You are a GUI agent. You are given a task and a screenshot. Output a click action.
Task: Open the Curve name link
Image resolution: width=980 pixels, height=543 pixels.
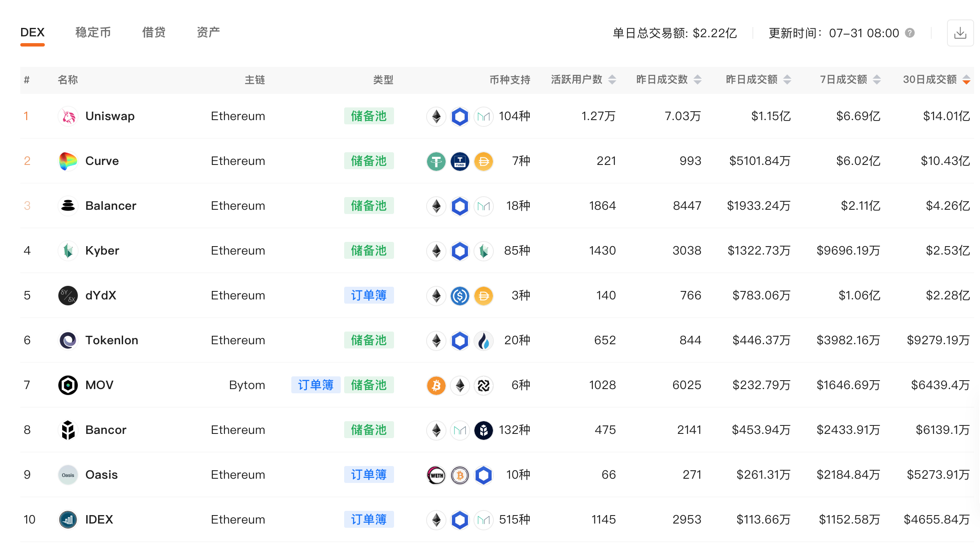[x=102, y=161]
